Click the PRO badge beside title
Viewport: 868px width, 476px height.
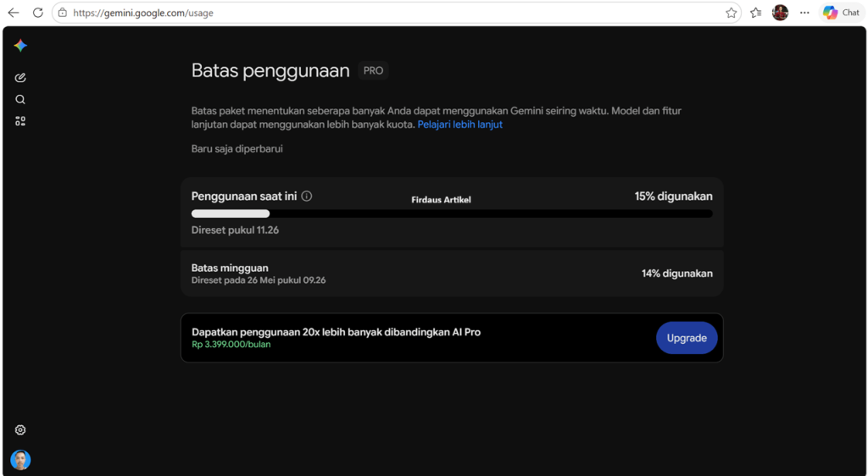coord(373,71)
